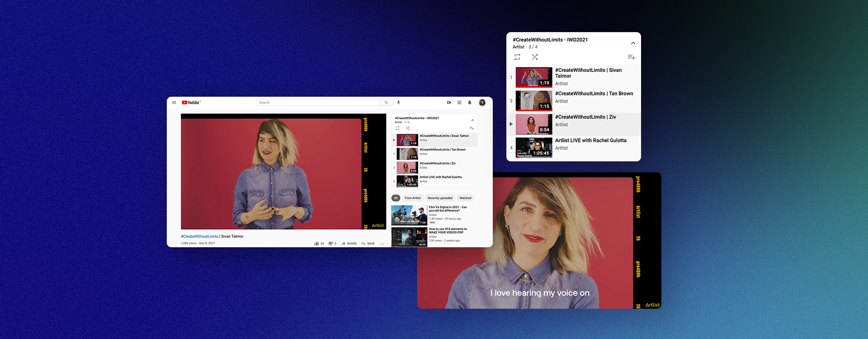Open more actions three-dot menu below video
Viewport: 868px width, 339px height.
[382, 244]
